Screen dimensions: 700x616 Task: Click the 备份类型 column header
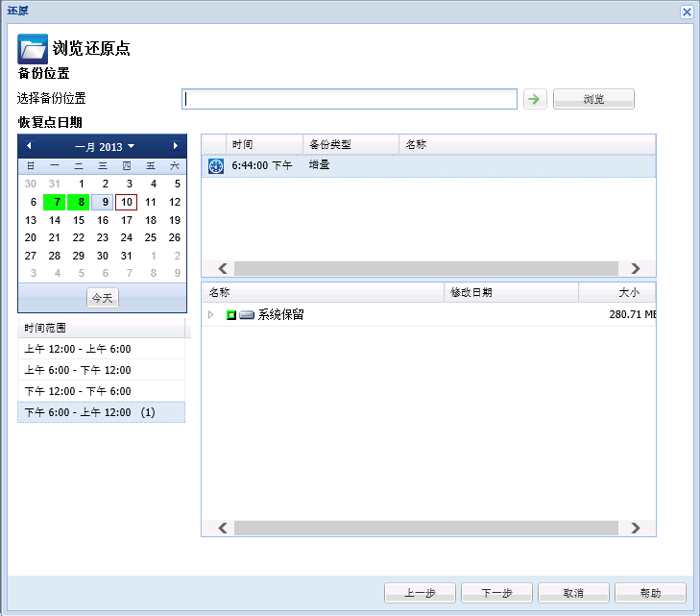tap(350, 144)
